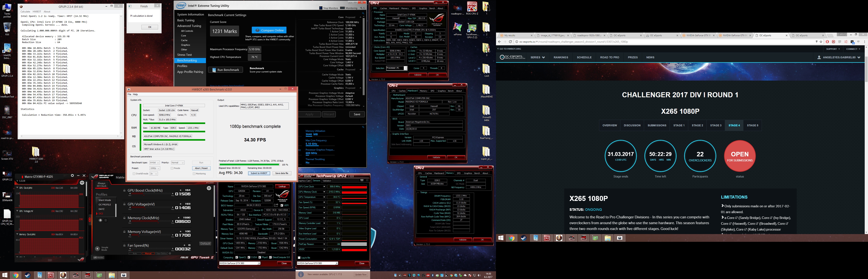Enable Log to file in GPU-Z Sensors
The width and height of the screenshot is (868, 279).
[x=299, y=258]
